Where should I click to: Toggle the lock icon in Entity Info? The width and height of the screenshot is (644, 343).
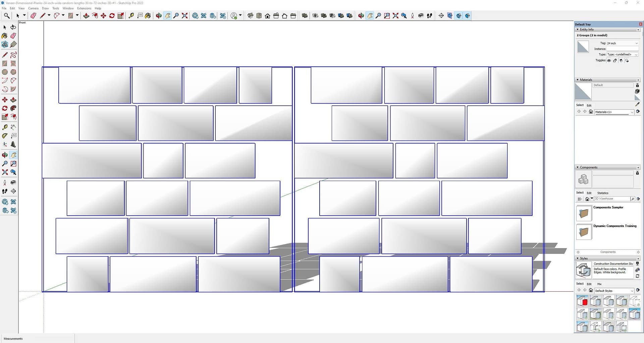615,61
